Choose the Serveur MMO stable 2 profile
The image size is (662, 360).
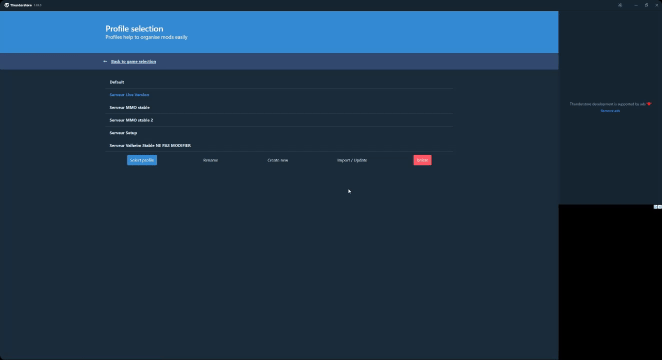[x=279, y=120]
